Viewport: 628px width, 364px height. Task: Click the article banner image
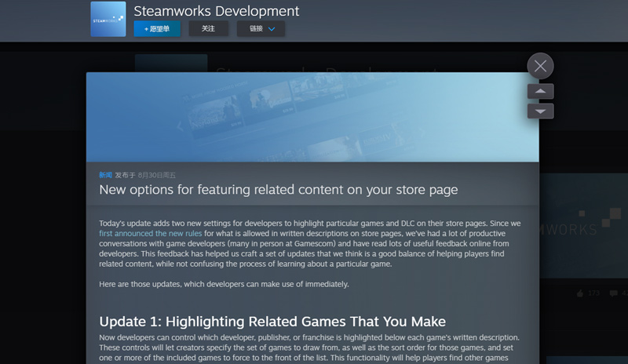(312, 117)
